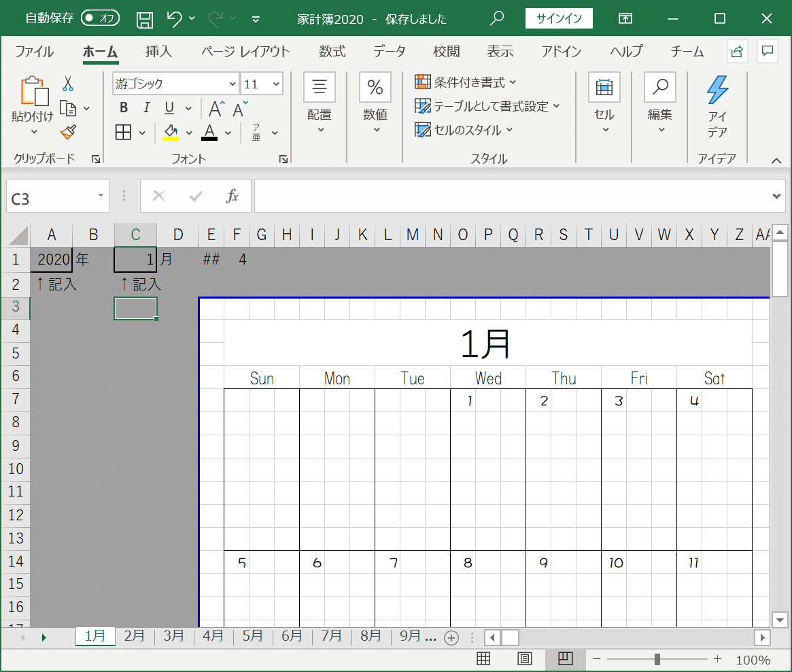Click the サインイン button
792x672 pixels.
[559, 18]
